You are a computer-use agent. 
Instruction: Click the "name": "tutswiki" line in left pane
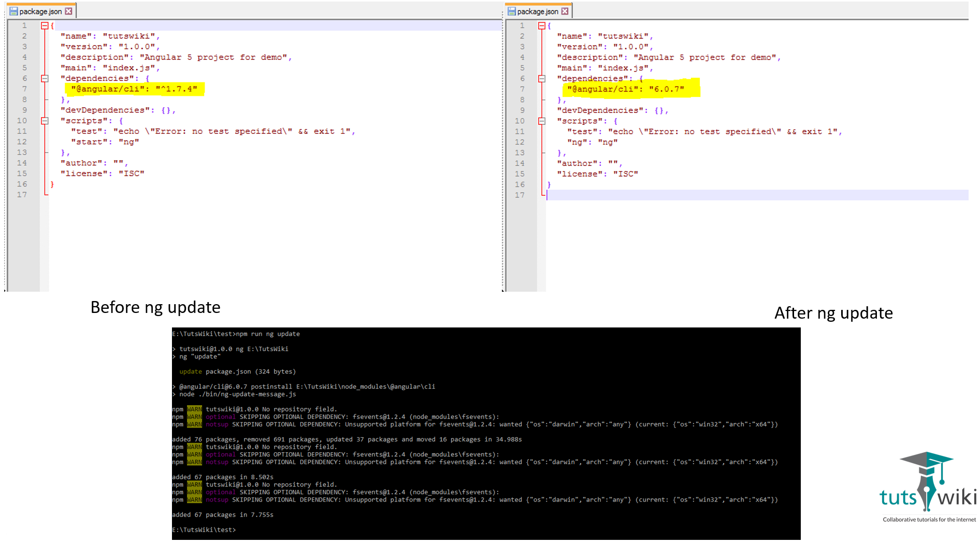tap(110, 36)
